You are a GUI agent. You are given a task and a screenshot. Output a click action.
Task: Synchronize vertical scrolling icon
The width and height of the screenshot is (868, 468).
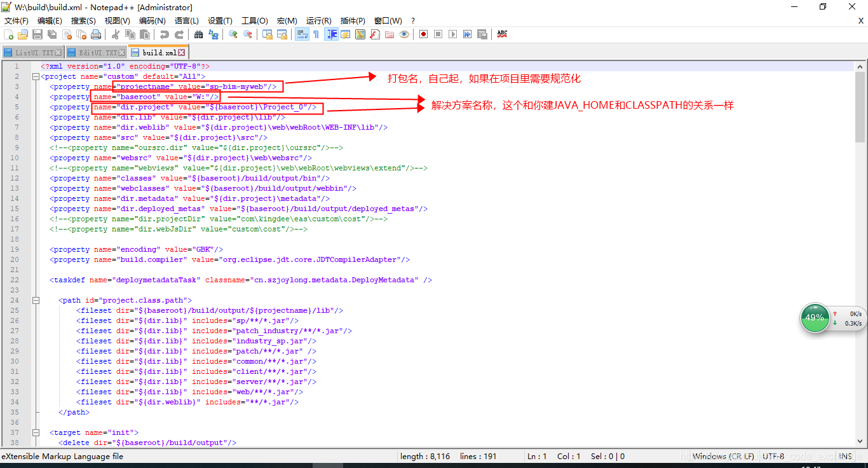click(x=268, y=34)
